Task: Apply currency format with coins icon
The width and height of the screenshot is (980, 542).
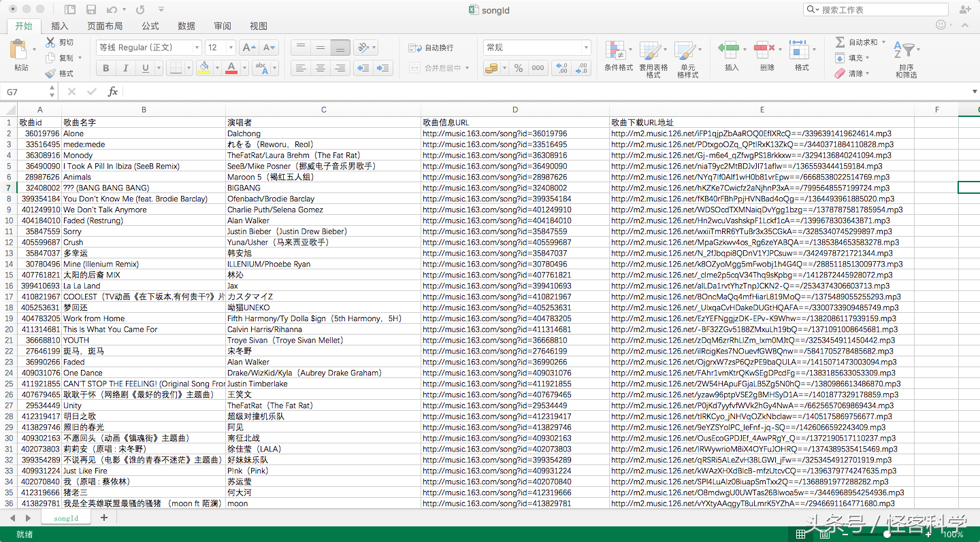Action: tap(491, 68)
